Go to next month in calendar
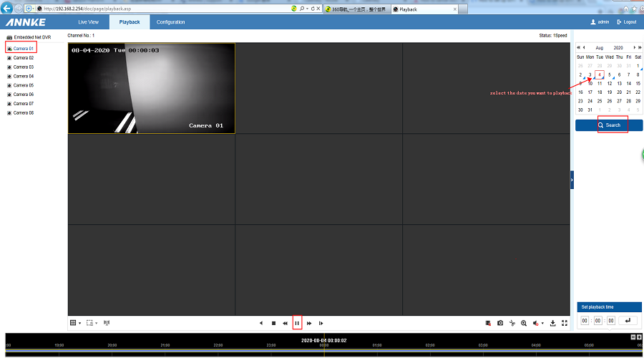This screenshot has width=644, height=358. (634, 48)
